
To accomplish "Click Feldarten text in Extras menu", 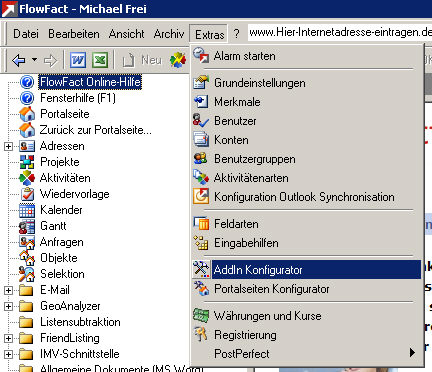I will (x=236, y=223).
